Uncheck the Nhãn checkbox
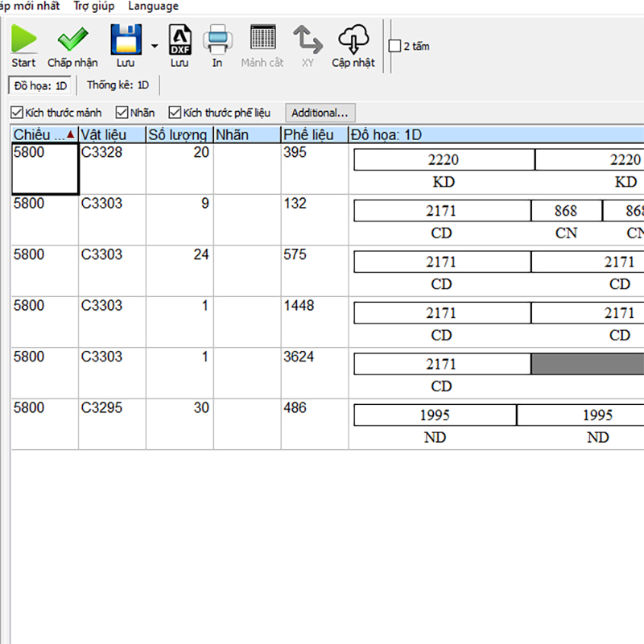This screenshot has width=644, height=644. [122, 113]
